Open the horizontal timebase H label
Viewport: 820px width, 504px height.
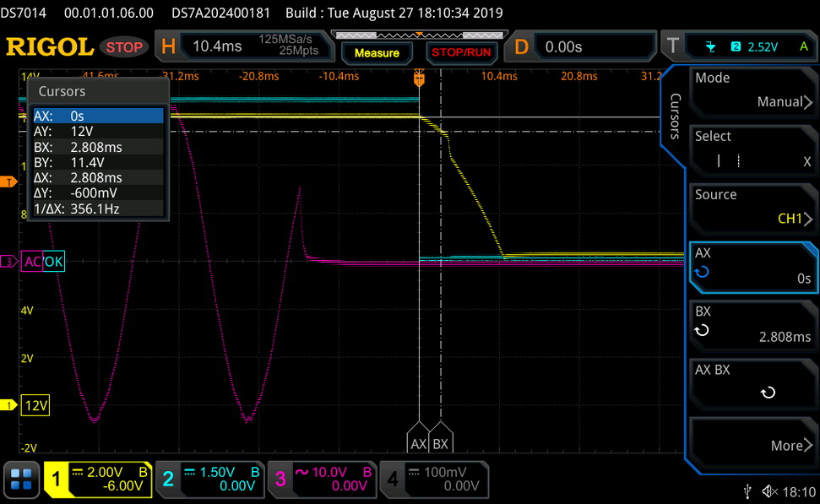tap(168, 46)
